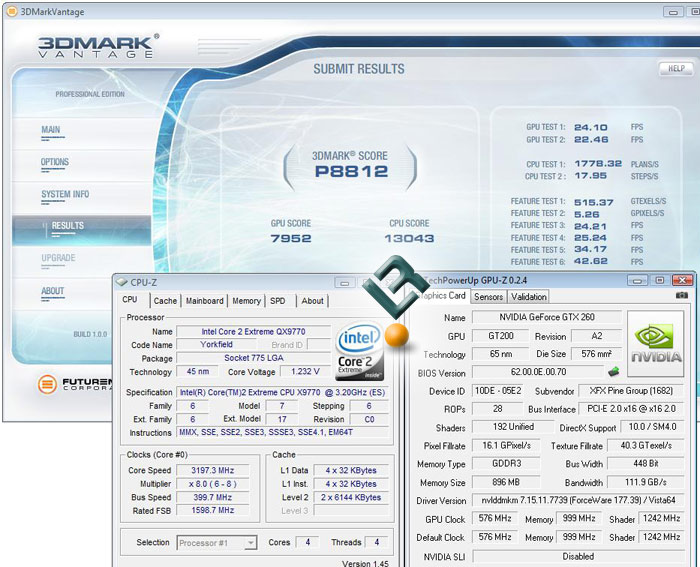Switch to the Cache tab in CPU-Z

(165, 301)
